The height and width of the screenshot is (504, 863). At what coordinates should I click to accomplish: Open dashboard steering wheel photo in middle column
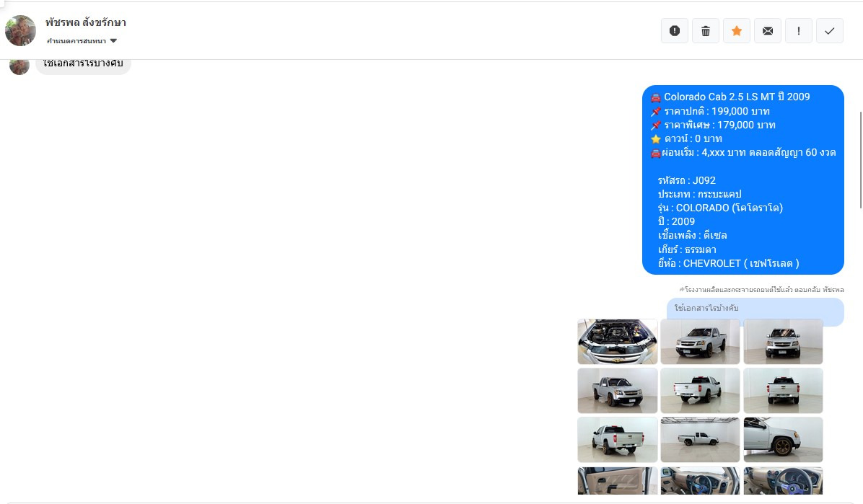700,480
